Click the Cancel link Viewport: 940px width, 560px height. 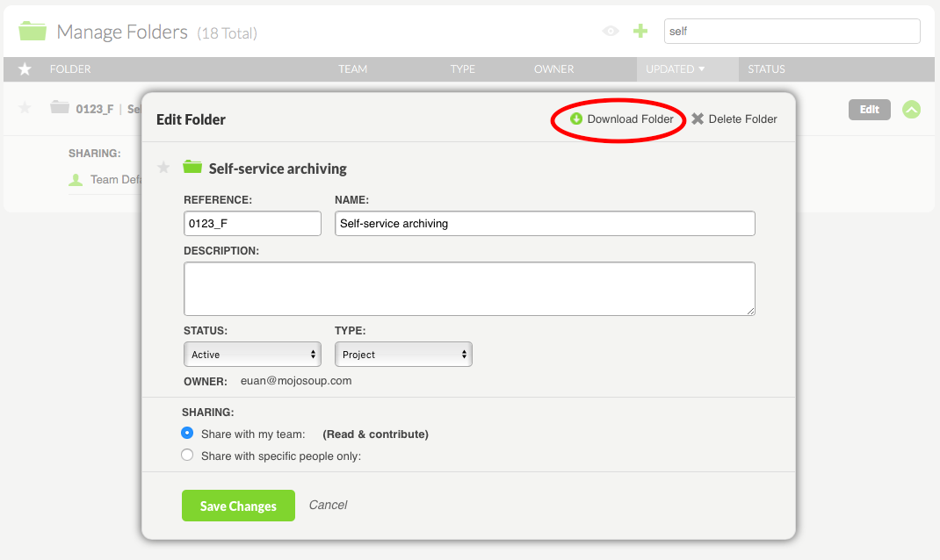tap(328, 505)
